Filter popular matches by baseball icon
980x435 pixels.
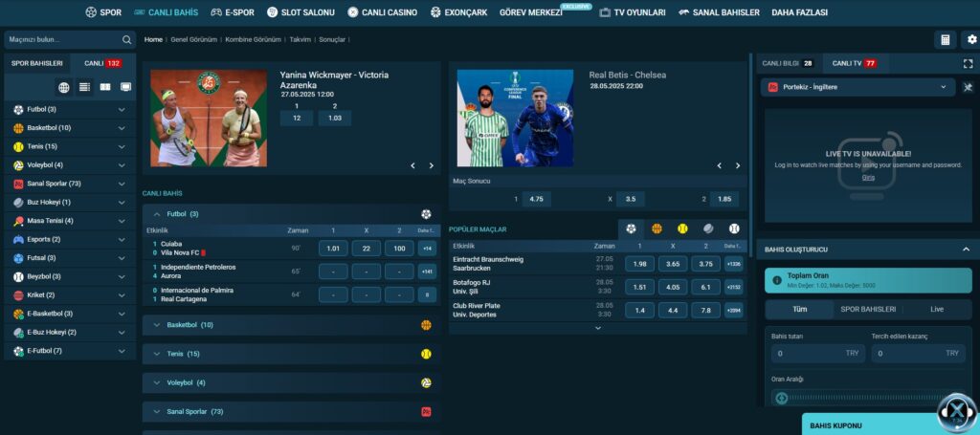coord(734,229)
